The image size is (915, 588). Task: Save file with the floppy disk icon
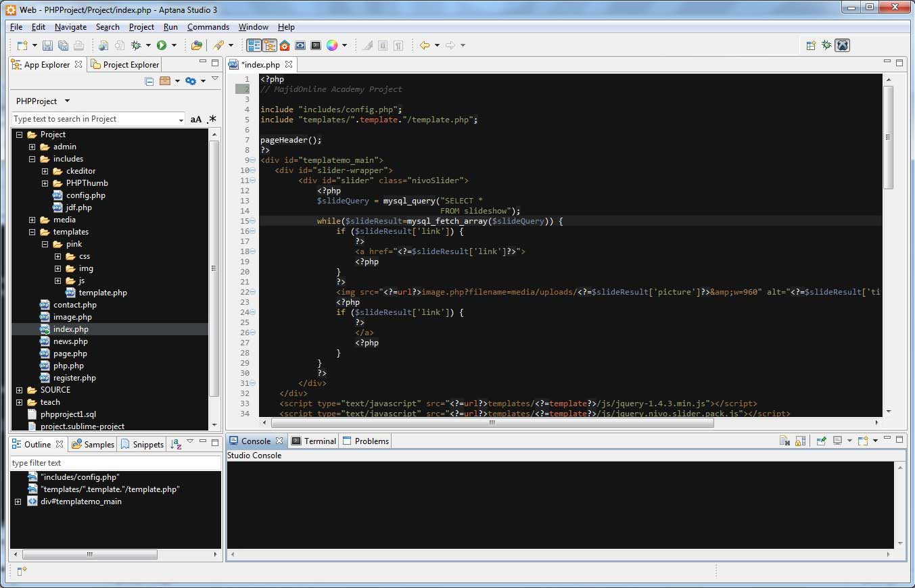(x=47, y=45)
